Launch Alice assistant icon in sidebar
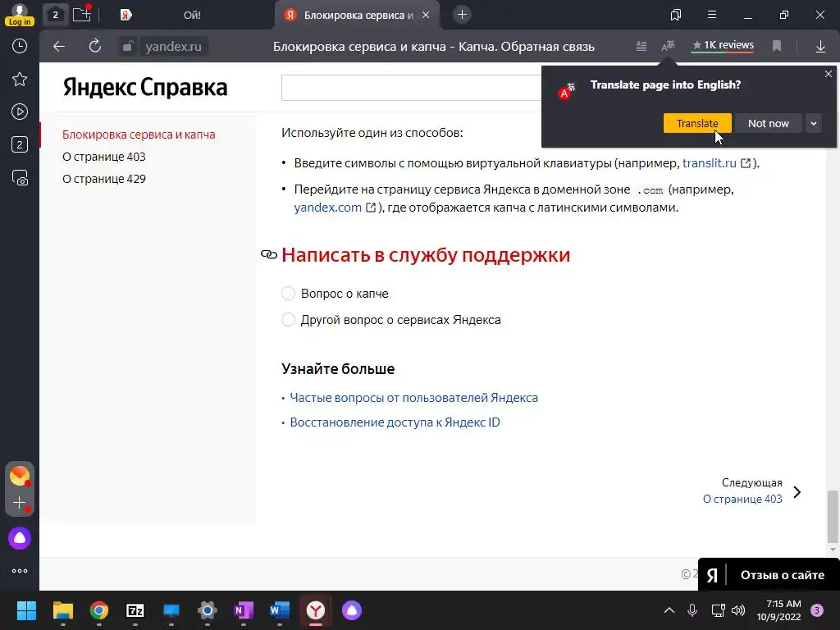The height and width of the screenshot is (630, 840). [20, 538]
